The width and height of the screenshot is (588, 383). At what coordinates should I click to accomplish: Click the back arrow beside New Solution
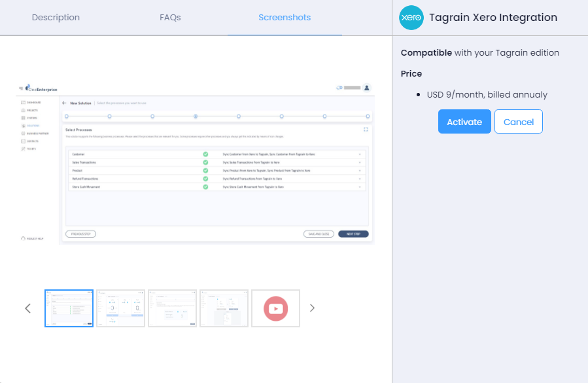click(64, 103)
